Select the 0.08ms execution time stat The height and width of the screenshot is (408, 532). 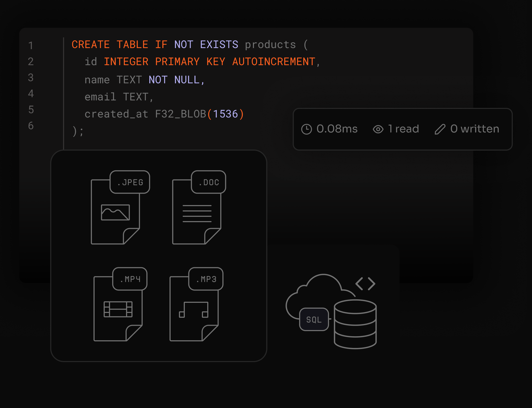337,129
